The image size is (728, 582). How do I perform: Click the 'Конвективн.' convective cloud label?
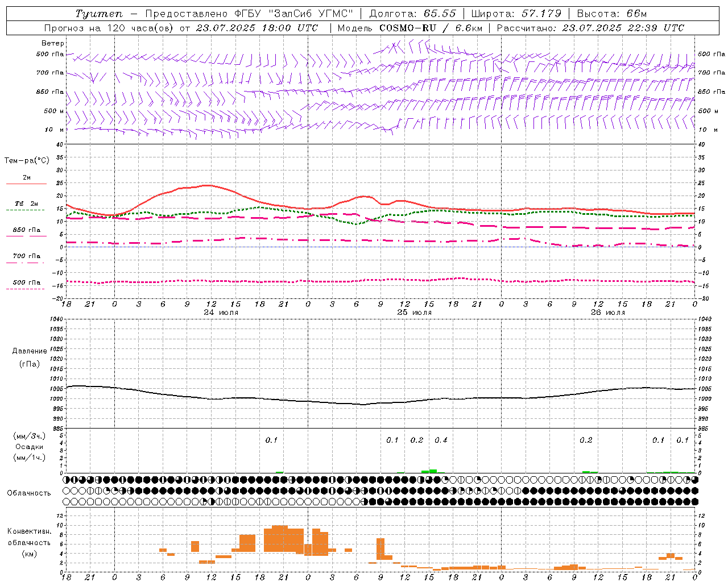pos(29,531)
